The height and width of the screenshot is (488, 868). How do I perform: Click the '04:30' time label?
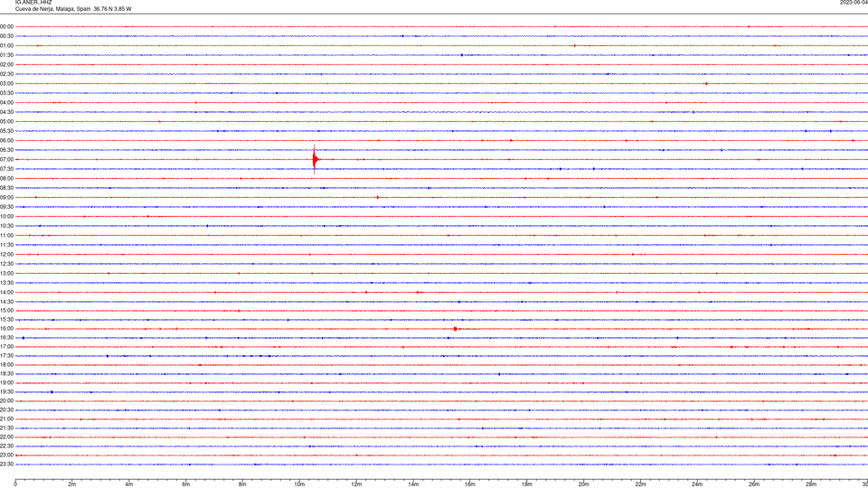click(x=6, y=112)
